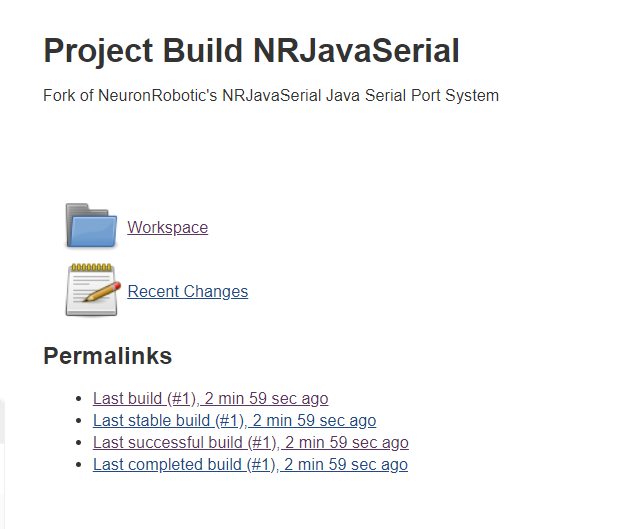This screenshot has width=626, height=529.
Task: Open the blue Workspace folder icon
Action: coord(91,226)
